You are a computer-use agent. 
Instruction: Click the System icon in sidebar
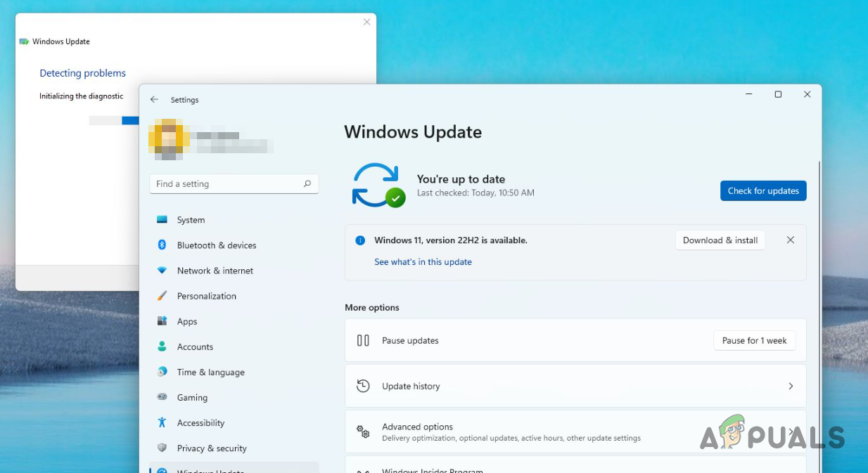coord(162,220)
